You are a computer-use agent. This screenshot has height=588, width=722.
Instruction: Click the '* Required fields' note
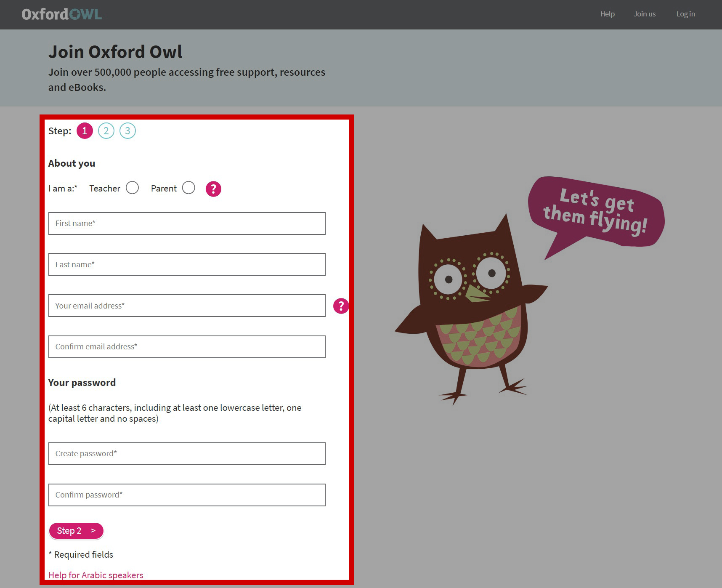point(81,555)
